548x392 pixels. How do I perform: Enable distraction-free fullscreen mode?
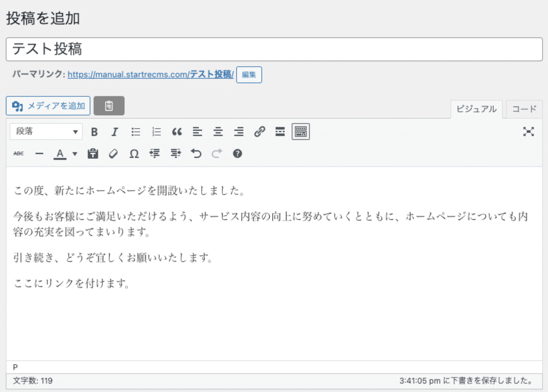point(529,132)
